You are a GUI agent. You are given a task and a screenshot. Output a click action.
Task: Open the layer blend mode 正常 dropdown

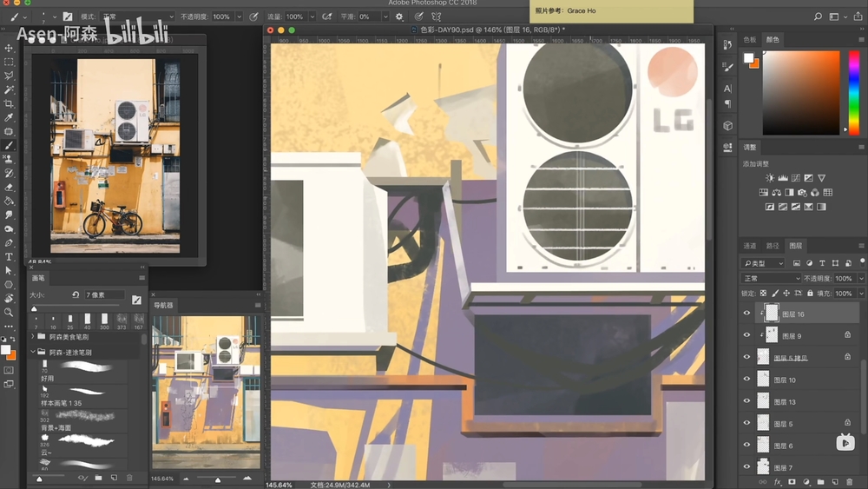tap(769, 278)
